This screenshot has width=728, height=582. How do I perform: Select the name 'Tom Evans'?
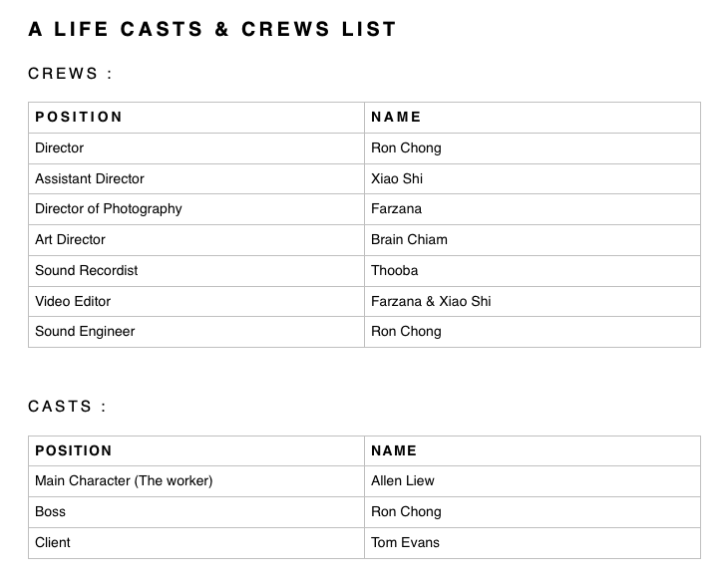coord(405,542)
